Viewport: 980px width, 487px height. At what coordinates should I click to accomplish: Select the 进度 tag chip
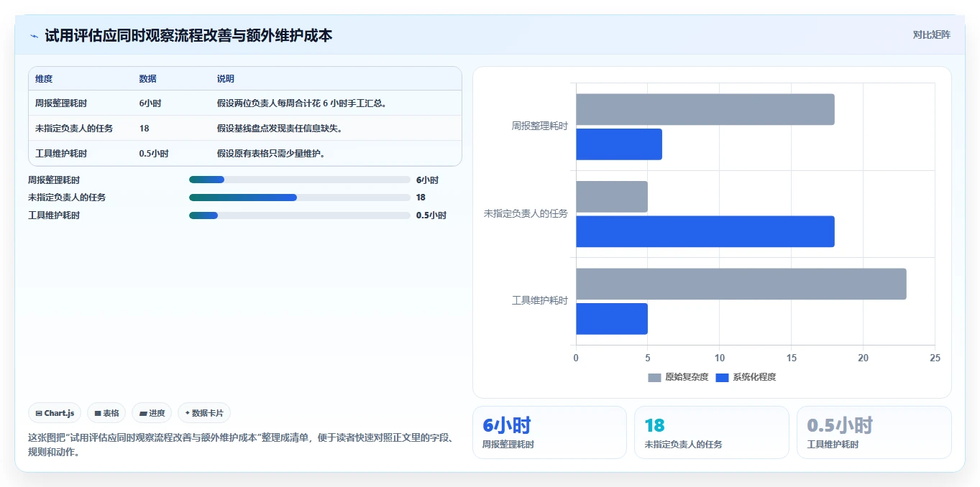coord(152,413)
